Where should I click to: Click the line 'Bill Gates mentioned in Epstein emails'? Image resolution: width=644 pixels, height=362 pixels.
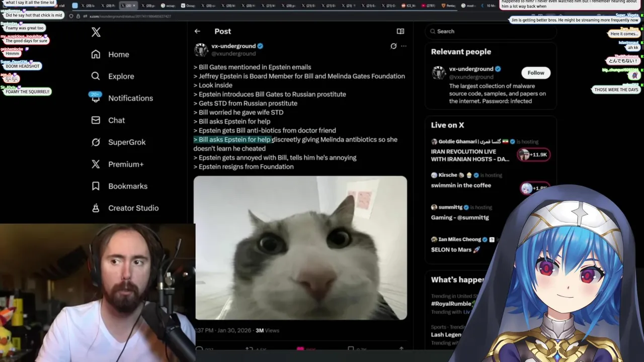coord(252,67)
